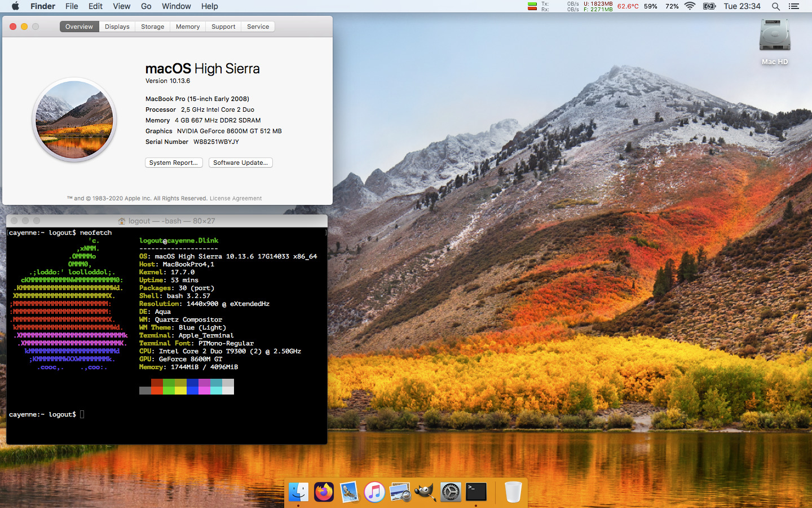This screenshot has width=812, height=508.
Task: Open the Apple menu
Action: (15, 6)
